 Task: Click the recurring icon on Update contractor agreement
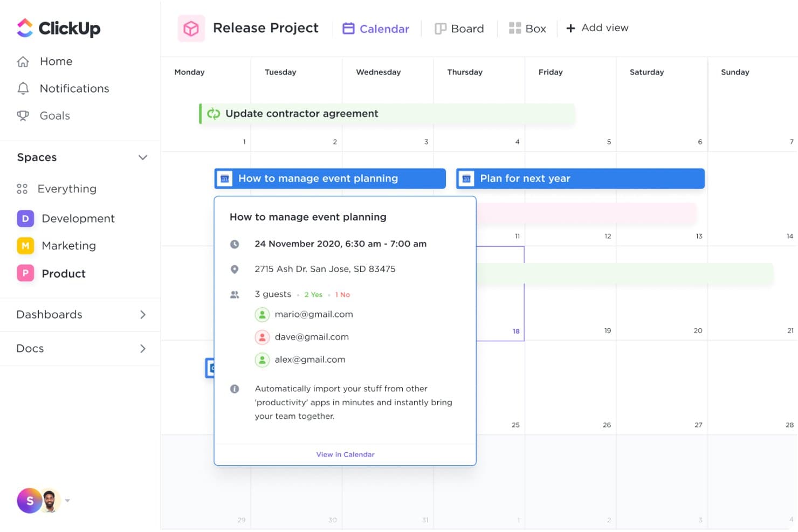(x=214, y=114)
